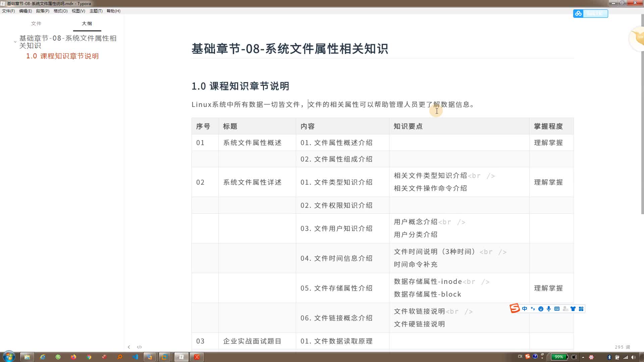The image size is (644, 362).
Task: Toggle Chinese/English mode 中 on IME bar
Action: point(525,309)
